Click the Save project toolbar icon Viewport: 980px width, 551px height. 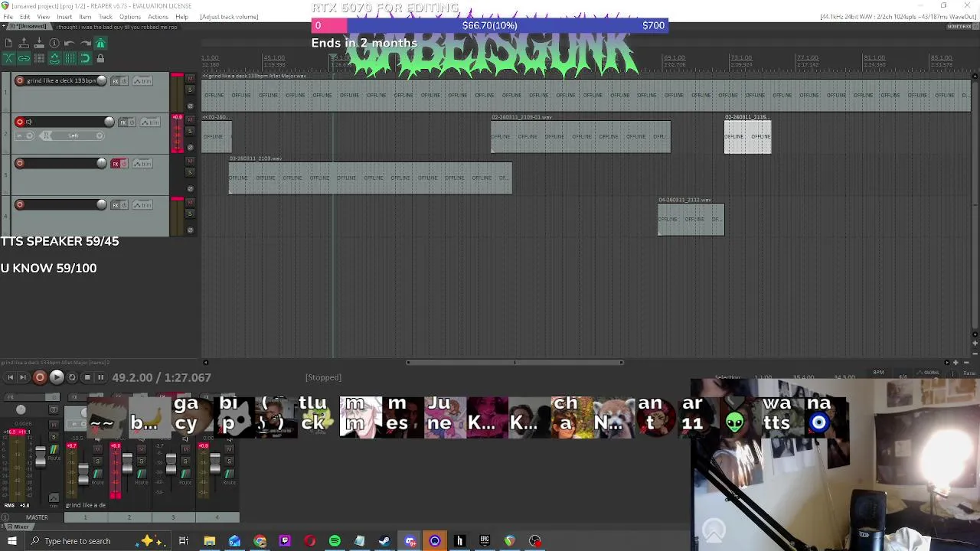pos(39,44)
